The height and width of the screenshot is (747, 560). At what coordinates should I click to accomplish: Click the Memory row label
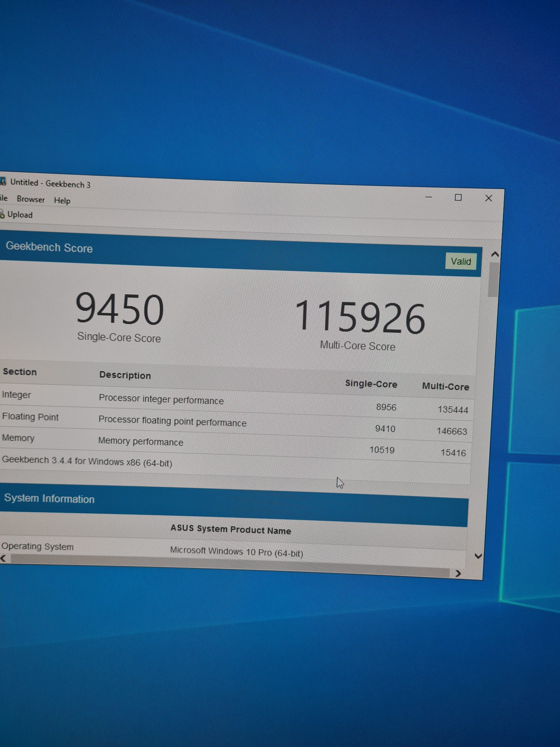[18, 438]
